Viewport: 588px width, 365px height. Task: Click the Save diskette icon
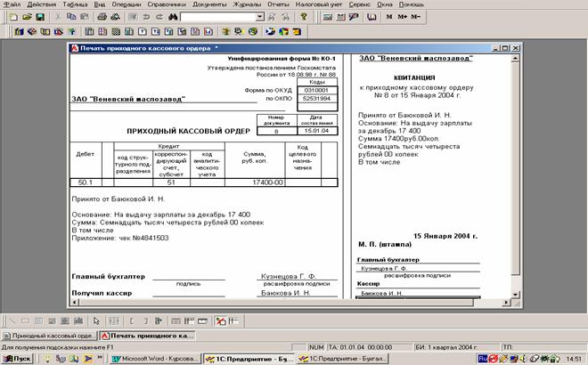click(x=39, y=17)
